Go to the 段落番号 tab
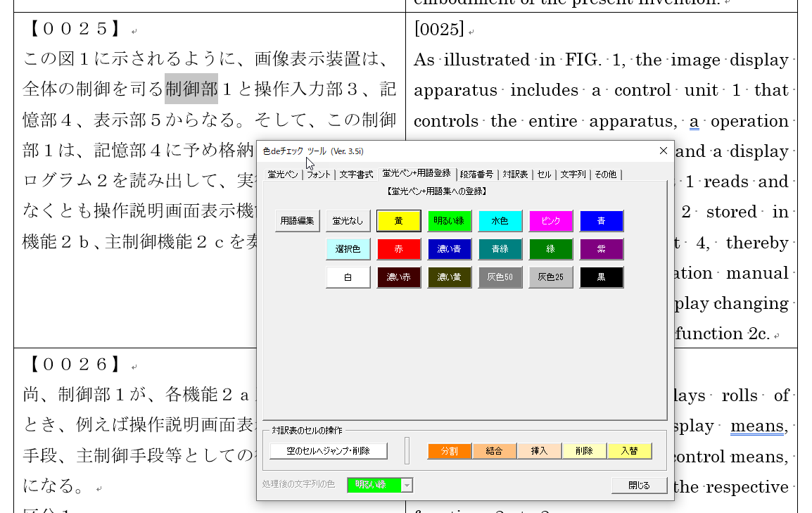 [477, 175]
